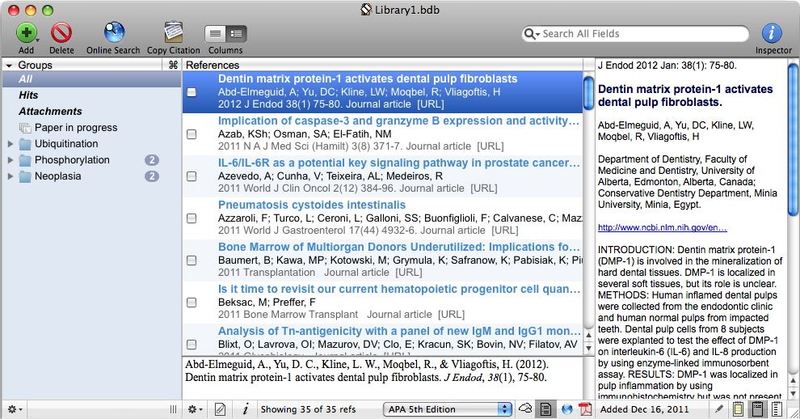Click the Delete toolbar icon
The image size is (800, 419).
pos(61,33)
